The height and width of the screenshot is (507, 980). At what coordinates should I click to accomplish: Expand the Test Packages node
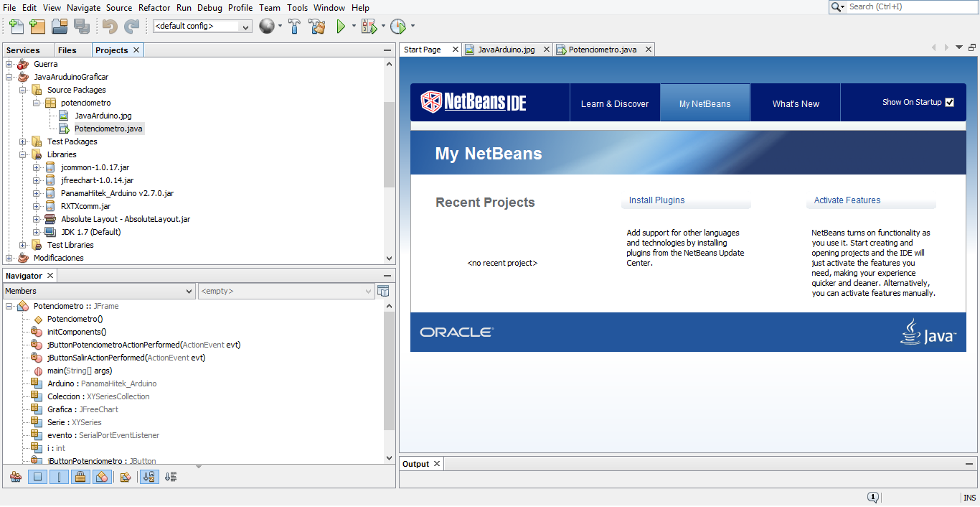click(x=23, y=141)
